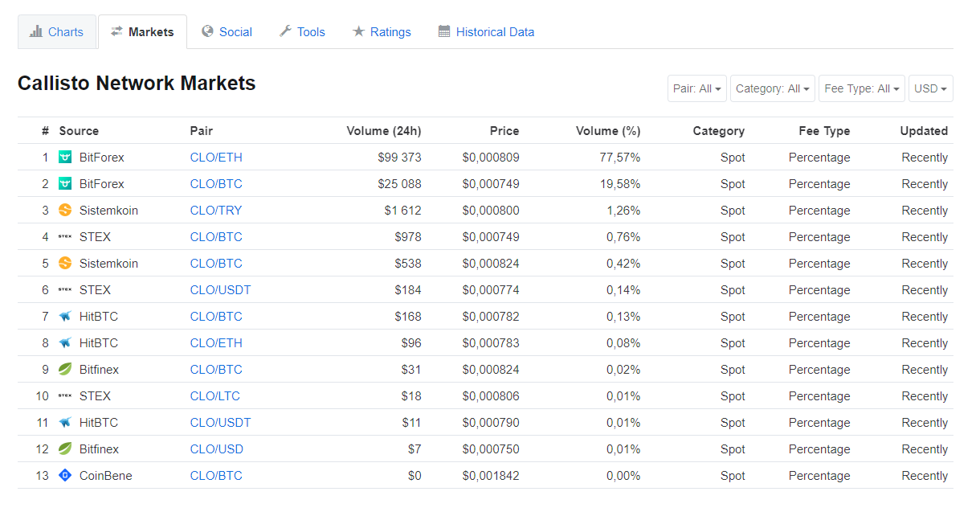Screen dimensions: 980x512
Task: Click CoinBene logo in row 13
Action: click(x=65, y=476)
